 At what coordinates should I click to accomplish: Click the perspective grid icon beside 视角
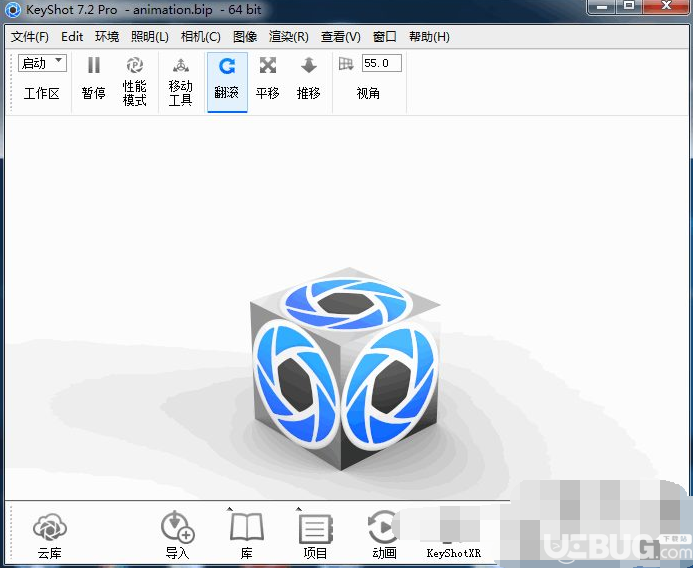coord(346,64)
